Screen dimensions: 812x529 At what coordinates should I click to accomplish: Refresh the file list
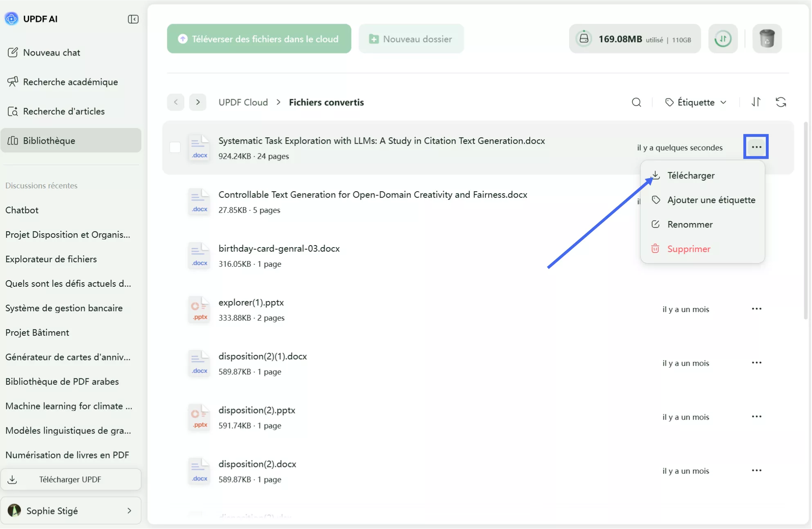click(781, 102)
